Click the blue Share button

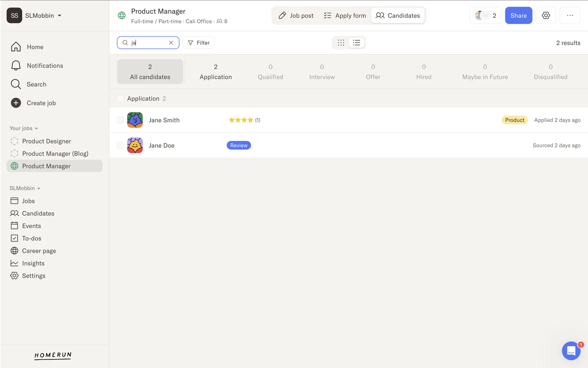pos(518,16)
